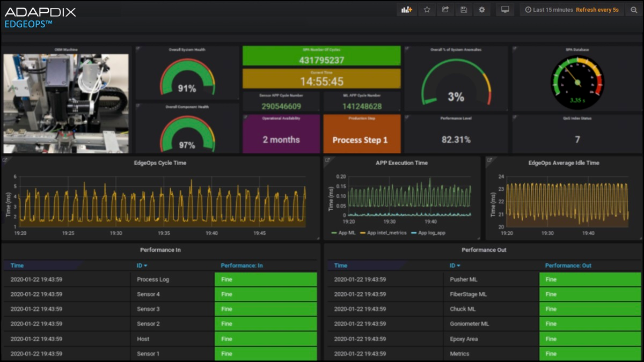644x362 pixels.
Task: Open the EdgeOps Average Idle Time panel menu
Action: 563,162
